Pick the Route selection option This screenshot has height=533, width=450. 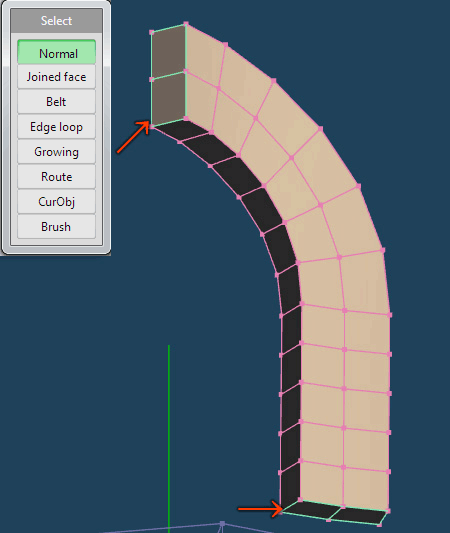[56, 177]
